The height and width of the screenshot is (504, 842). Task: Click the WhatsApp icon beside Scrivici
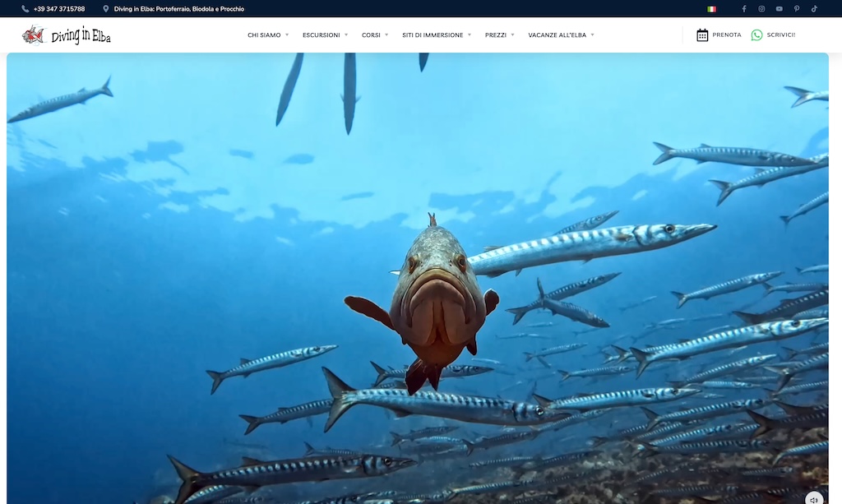click(x=756, y=35)
